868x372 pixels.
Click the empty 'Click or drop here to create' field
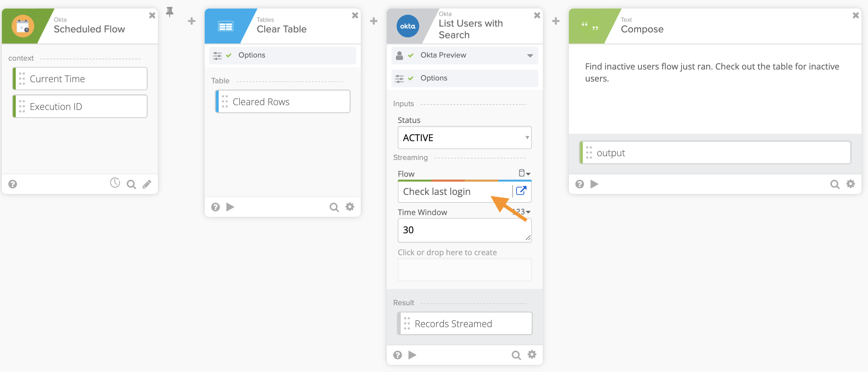(x=464, y=270)
